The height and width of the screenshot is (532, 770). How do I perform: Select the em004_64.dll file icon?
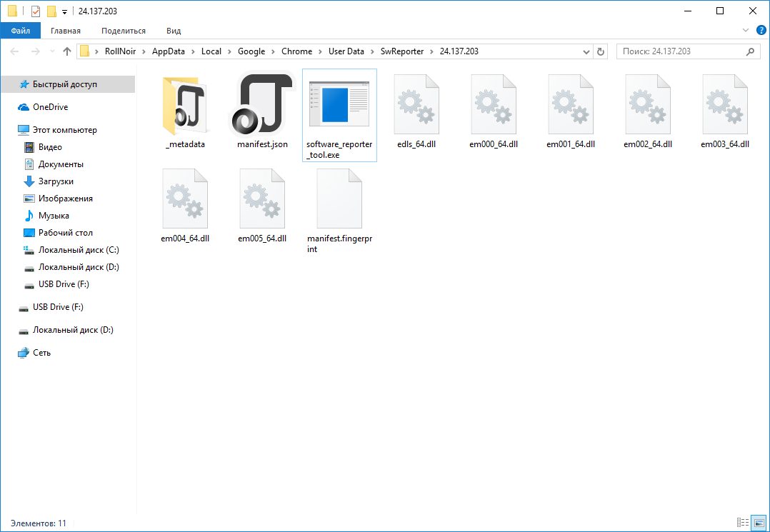point(185,199)
